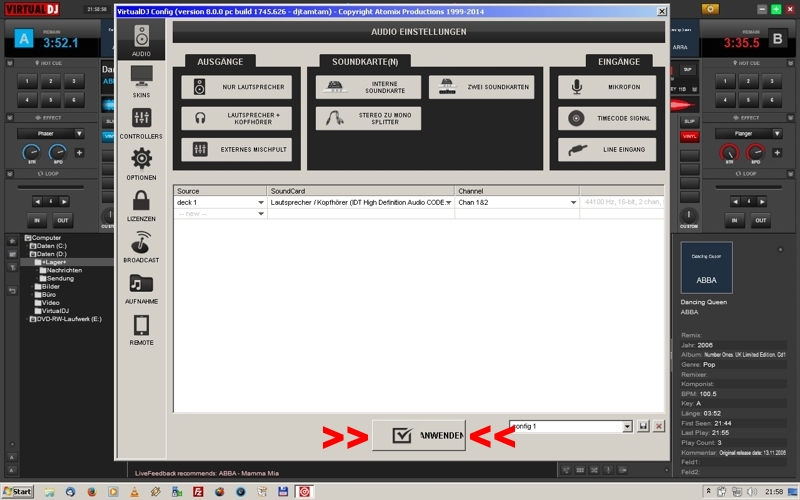
Task: Adjust deck B effect STR knob
Action: click(x=729, y=153)
